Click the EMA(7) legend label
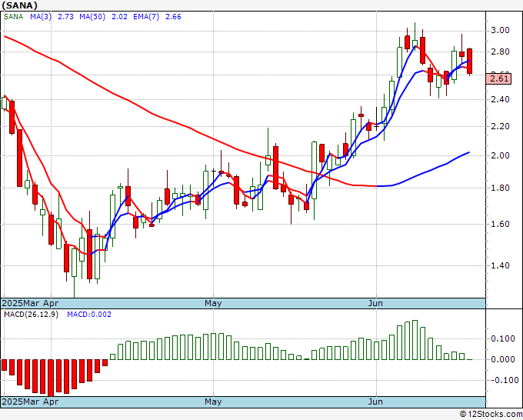The height and width of the screenshot is (420, 523). pyautogui.click(x=146, y=17)
